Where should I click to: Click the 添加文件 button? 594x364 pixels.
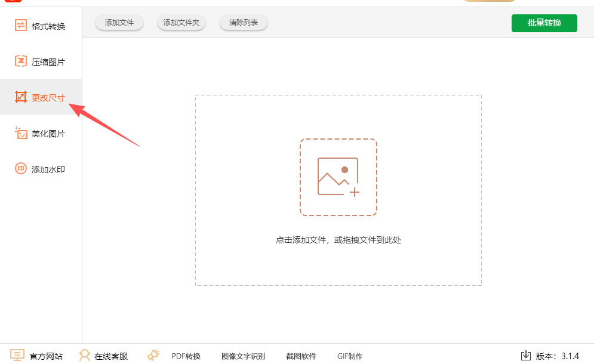pyautogui.click(x=119, y=23)
